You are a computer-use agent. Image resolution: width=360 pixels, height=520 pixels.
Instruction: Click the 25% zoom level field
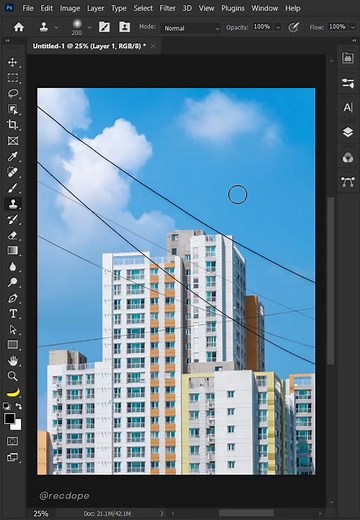point(41,514)
